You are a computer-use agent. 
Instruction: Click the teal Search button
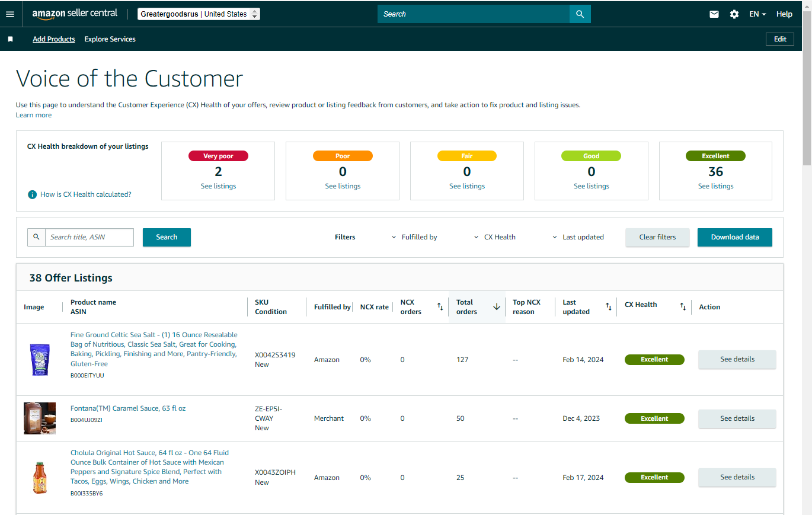(167, 237)
